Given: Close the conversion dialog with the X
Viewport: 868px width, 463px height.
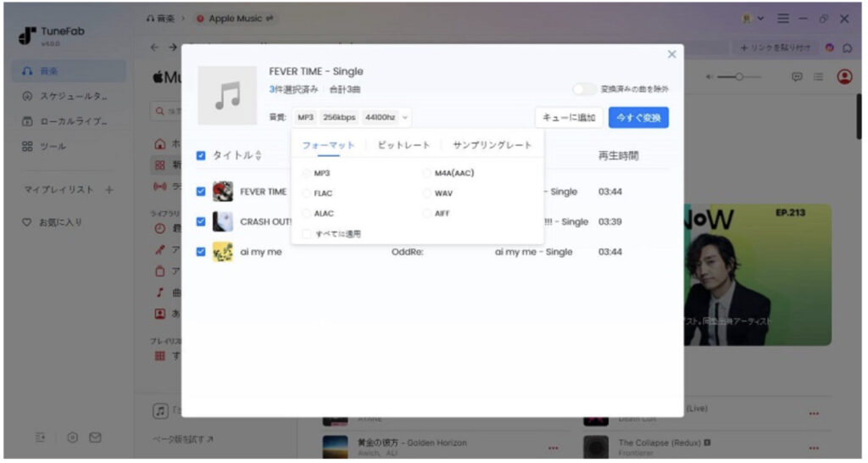Looking at the screenshot, I should click(672, 54).
